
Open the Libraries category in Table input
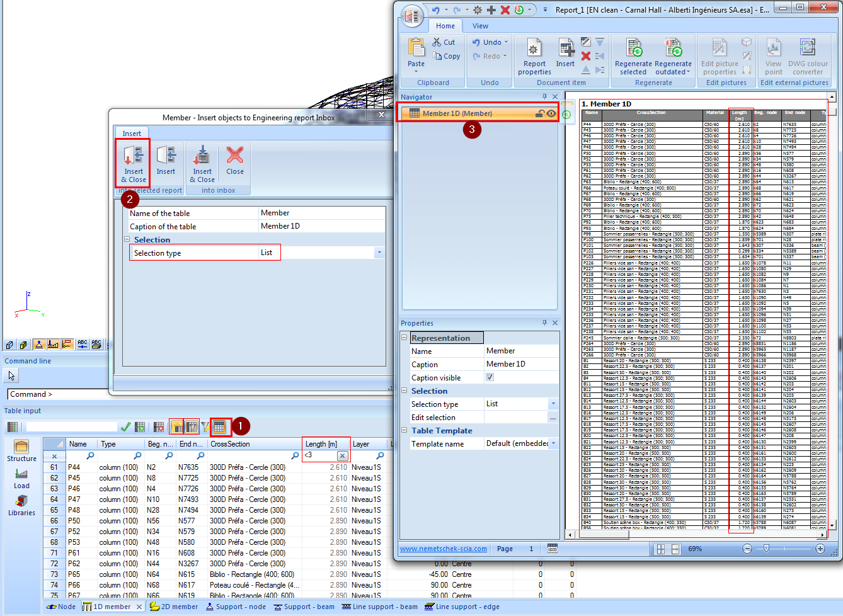tap(21, 505)
